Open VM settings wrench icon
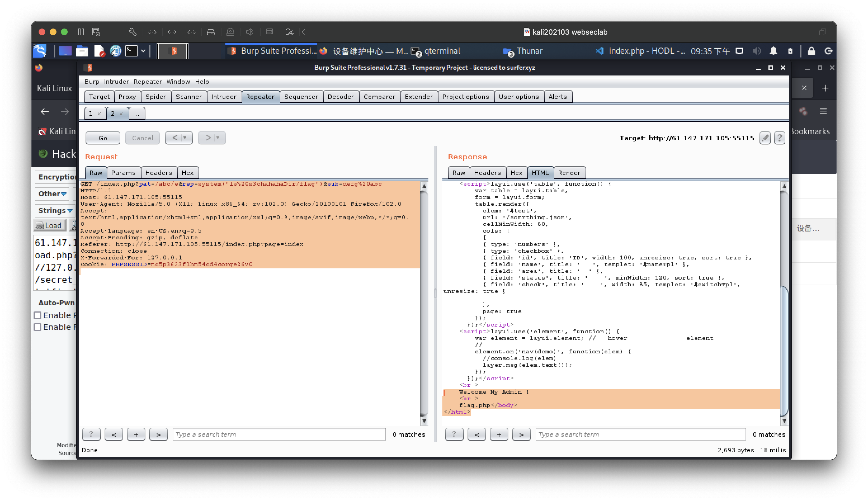The width and height of the screenshot is (868, 501). (133, 32)
